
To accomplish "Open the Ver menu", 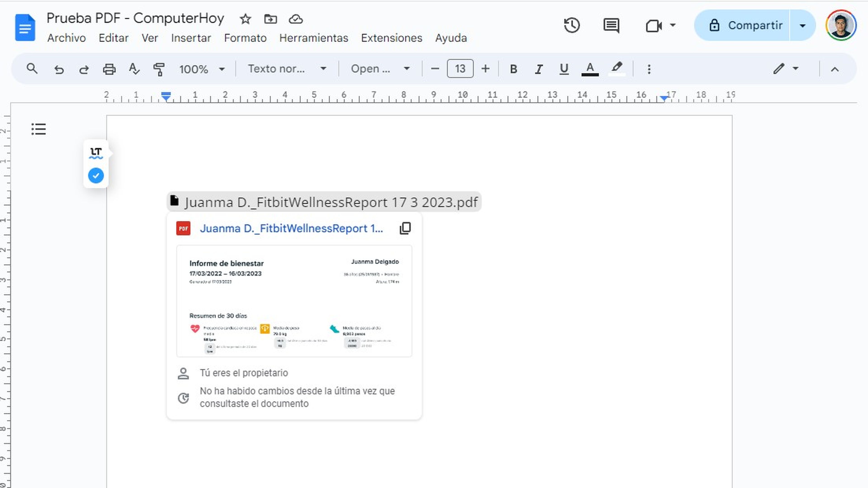I will click(150, 38).
